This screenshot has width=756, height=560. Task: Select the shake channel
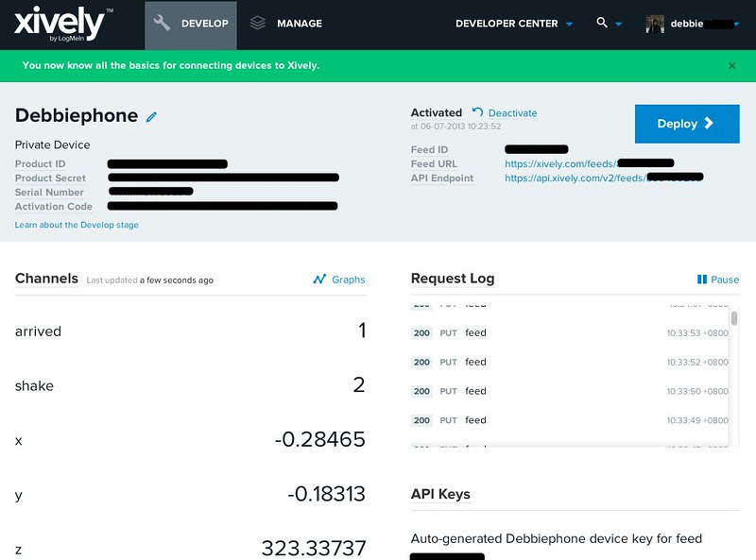tap(34, 386)
